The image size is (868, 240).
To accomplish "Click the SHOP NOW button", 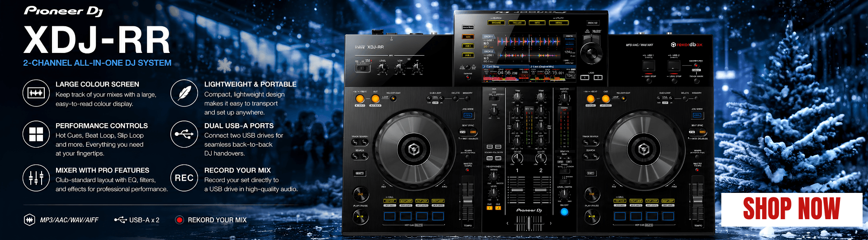I will tap(792, 209).
